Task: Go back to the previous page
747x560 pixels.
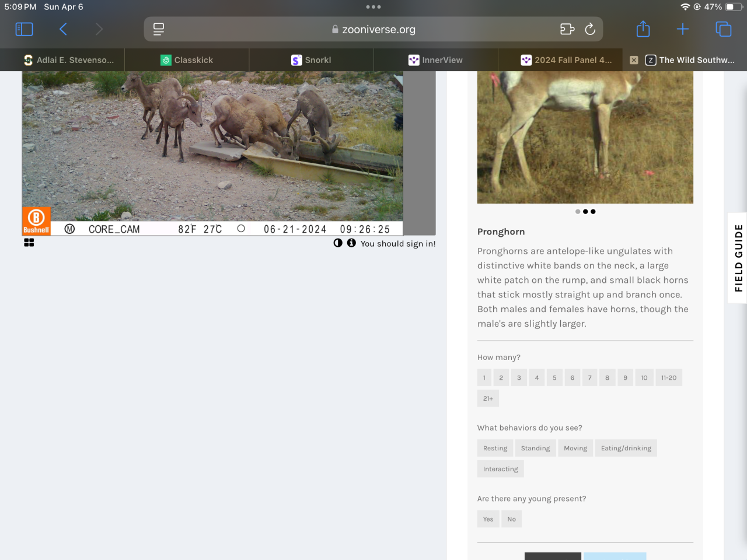Action: [x=63, y=29]
